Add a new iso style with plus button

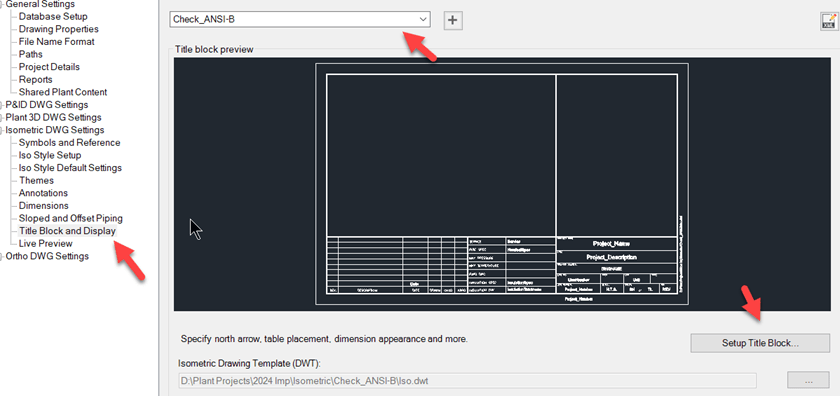pos(453,20)
